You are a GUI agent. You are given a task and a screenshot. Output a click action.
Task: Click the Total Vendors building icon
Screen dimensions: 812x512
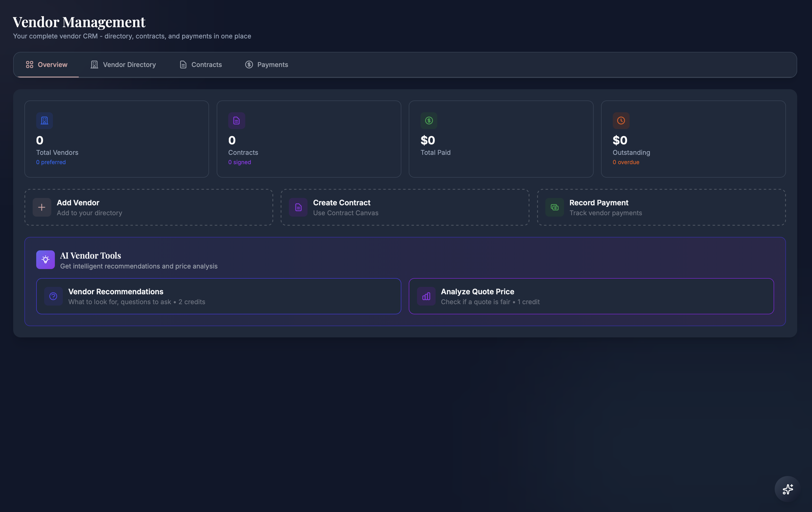[44, 121]
